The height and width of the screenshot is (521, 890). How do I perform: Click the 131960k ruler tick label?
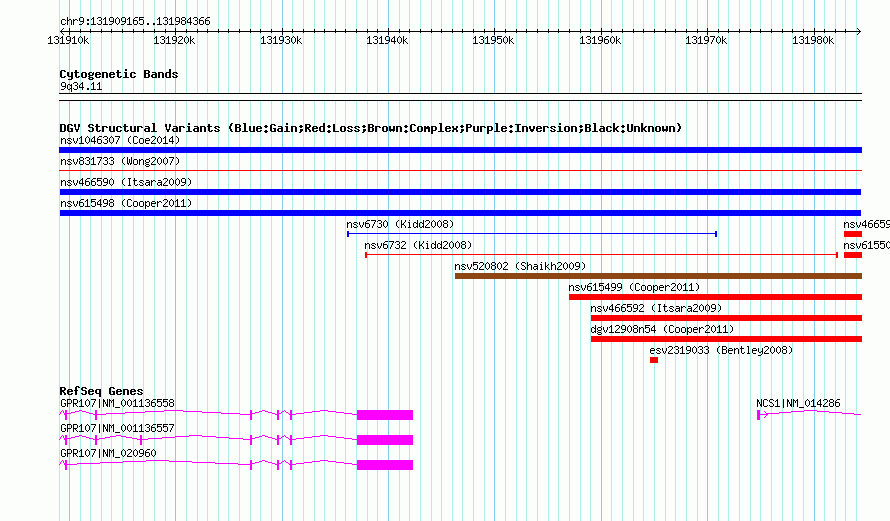pyautogui.click(x=600, y=40)
